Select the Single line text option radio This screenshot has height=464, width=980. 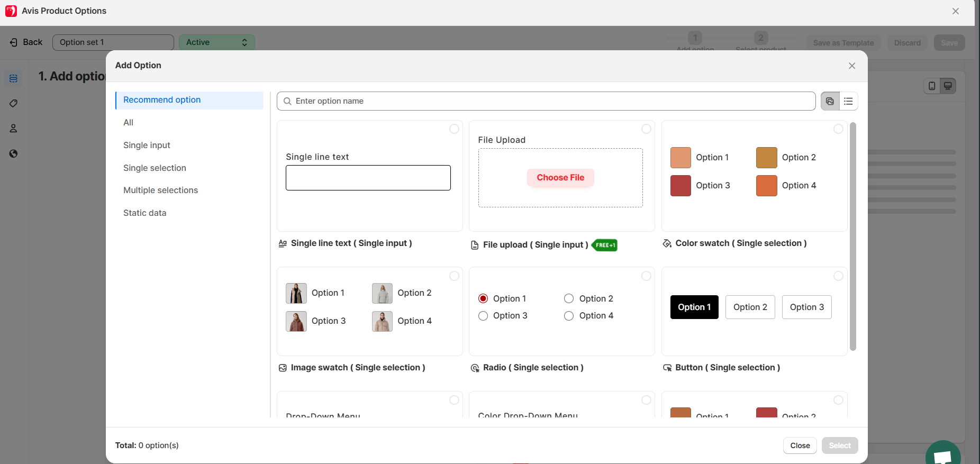point(454,129)
